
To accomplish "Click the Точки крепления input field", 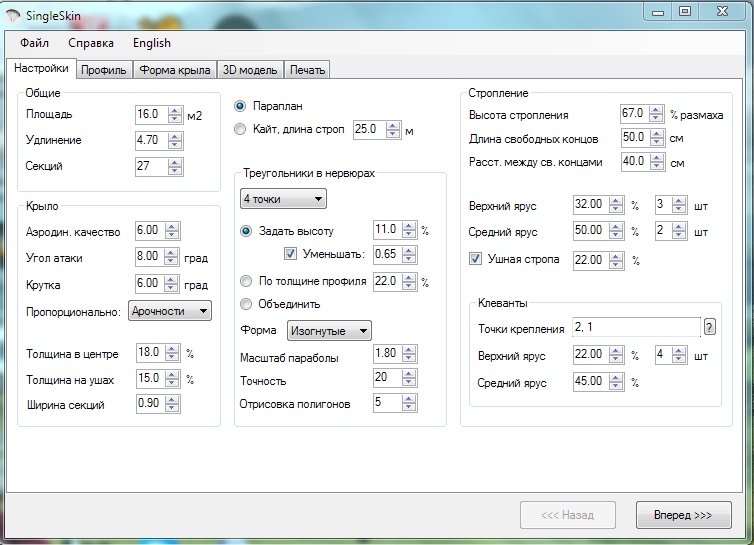I will coord(634,327).
